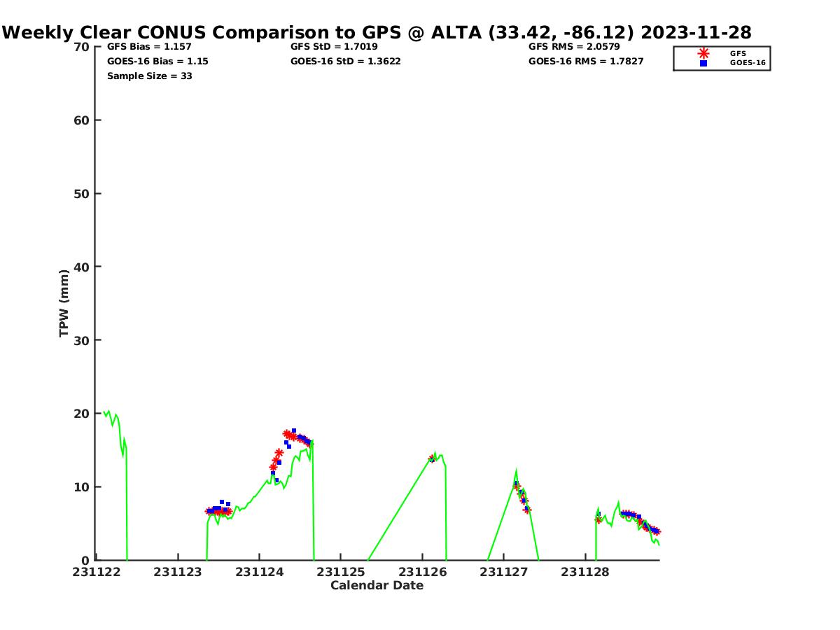
Task: Click the red GFS asterisk legend marker
Action: click(x=703, y=53)
